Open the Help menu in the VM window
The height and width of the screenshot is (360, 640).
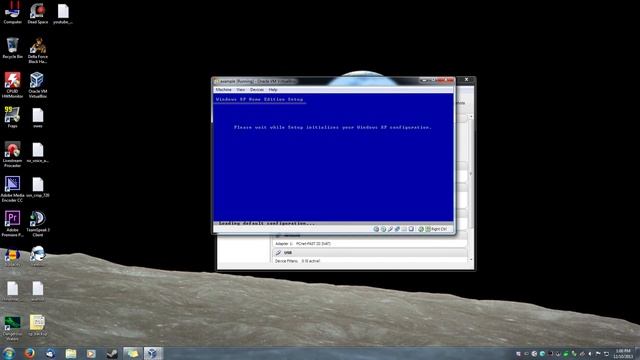click(273, 89)
